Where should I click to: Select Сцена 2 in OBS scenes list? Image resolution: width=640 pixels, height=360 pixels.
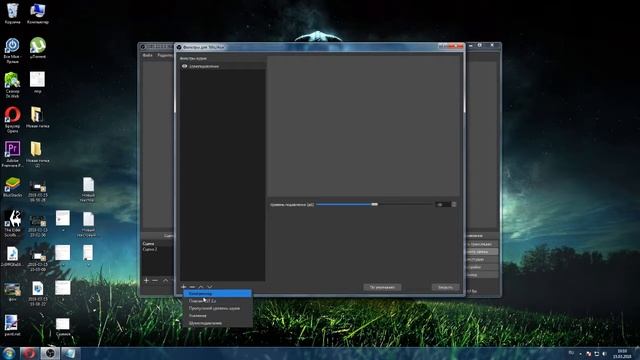click(157, 249)
